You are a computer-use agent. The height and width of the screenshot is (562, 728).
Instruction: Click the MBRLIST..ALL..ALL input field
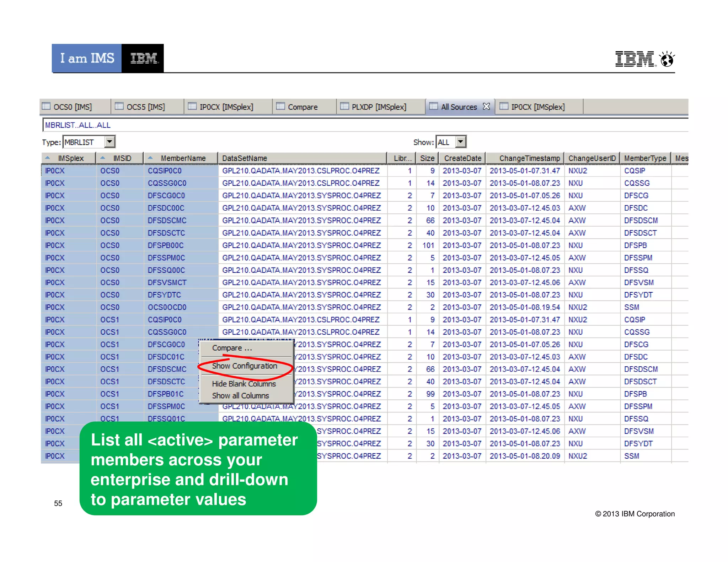tap(365, 125)
